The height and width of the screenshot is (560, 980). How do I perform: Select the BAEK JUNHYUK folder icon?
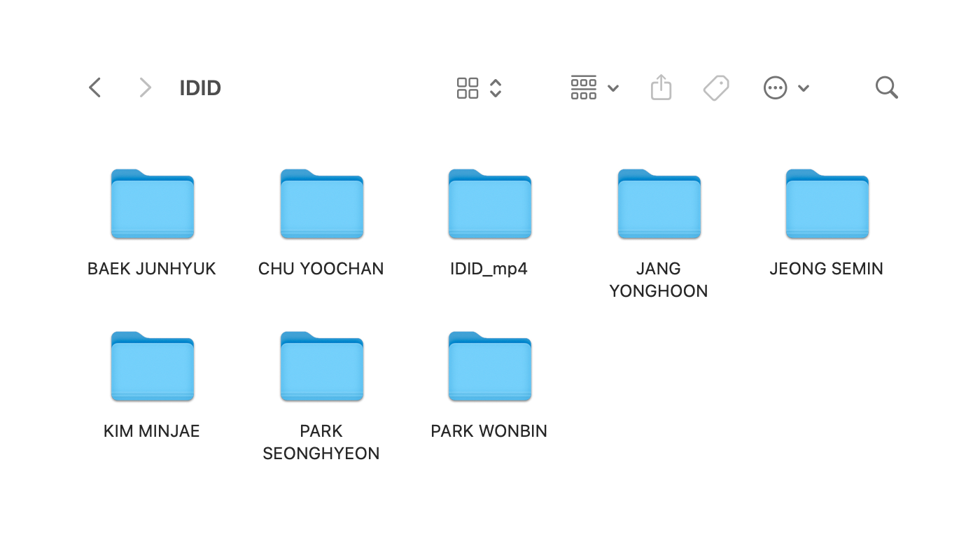(x=153, y=204)
